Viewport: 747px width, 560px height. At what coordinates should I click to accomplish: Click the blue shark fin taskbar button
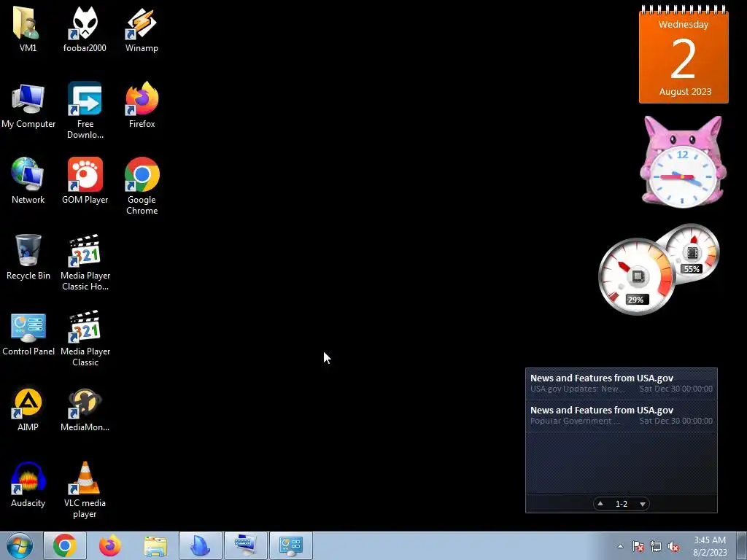pyautogui.click(x=201, y=545)
